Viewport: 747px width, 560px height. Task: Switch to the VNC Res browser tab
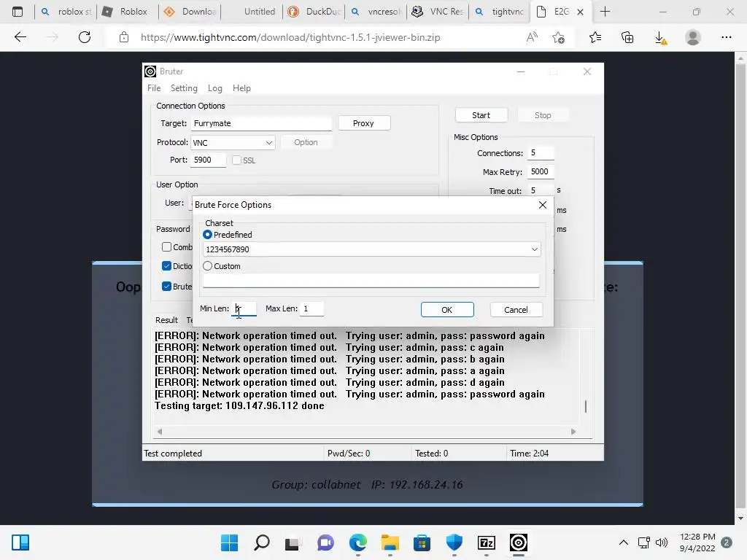tap(438, 12)
